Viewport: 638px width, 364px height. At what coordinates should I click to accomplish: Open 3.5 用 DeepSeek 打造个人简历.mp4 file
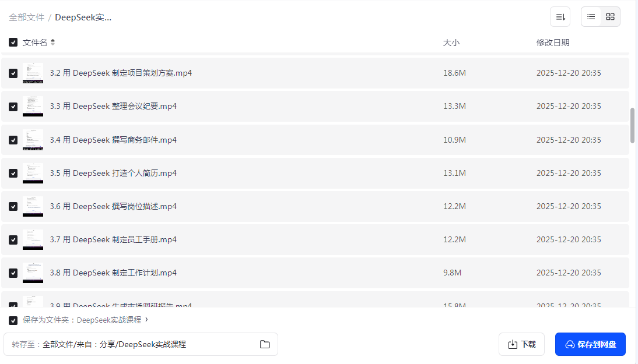(x=113, y=173)
